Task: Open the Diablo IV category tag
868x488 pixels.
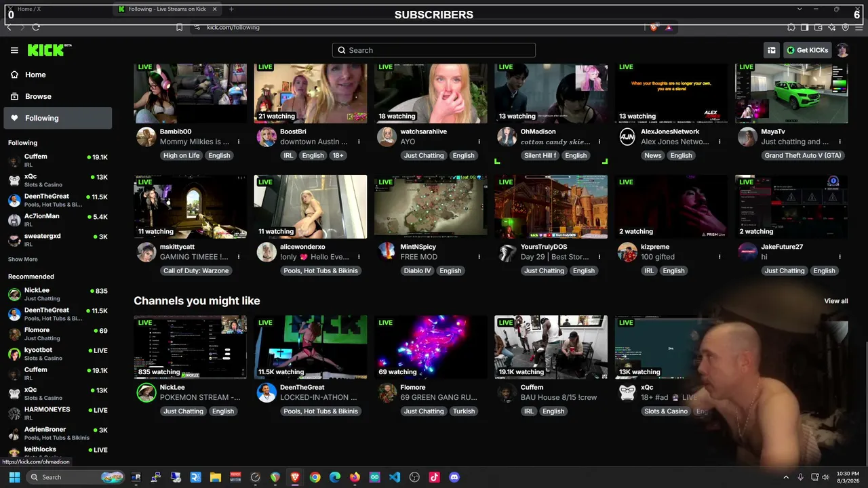Action: pos(417,270)
